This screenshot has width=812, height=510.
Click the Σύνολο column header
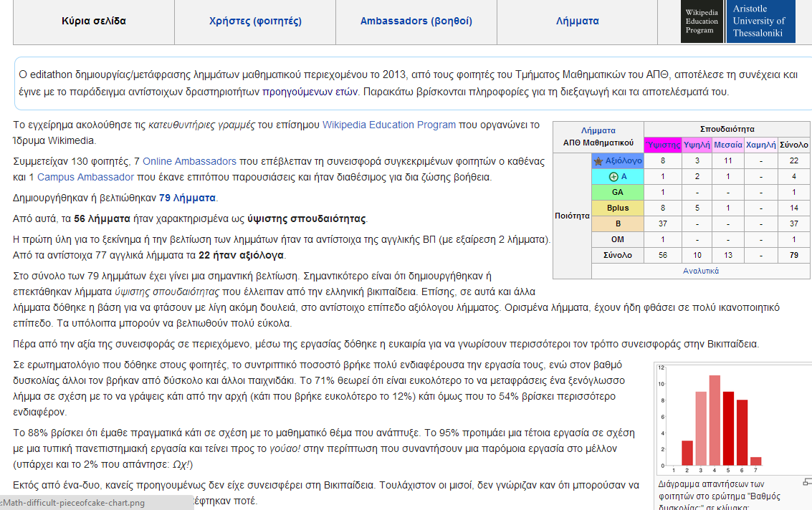coord(794,145)
